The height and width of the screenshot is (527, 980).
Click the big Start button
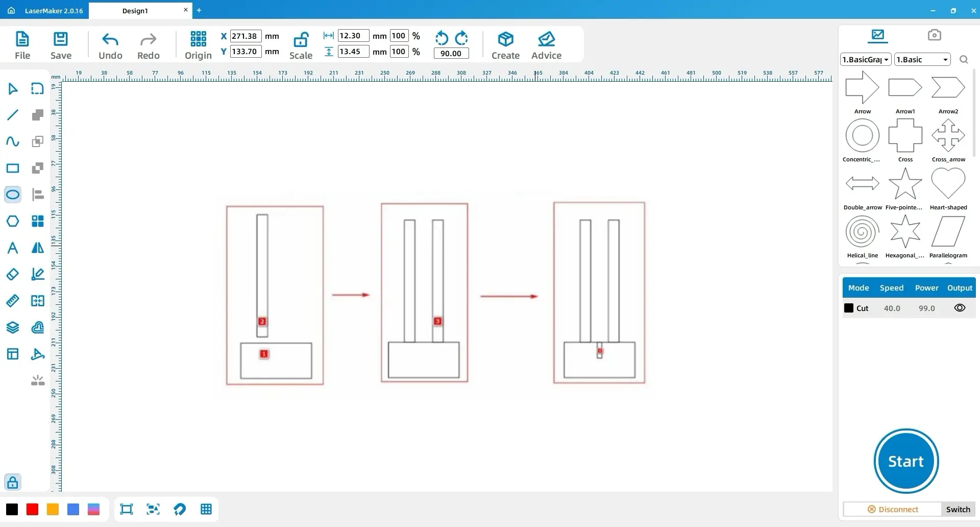(x=906, y=461)
